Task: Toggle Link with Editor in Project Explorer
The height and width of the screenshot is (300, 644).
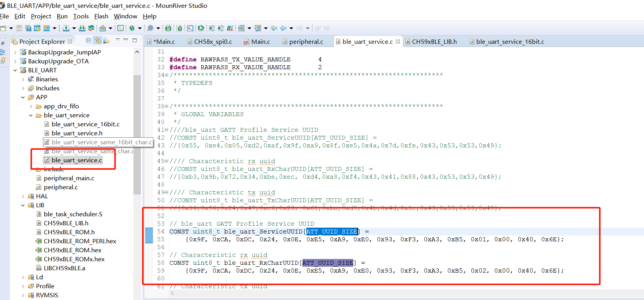Action: pos(97,41)
